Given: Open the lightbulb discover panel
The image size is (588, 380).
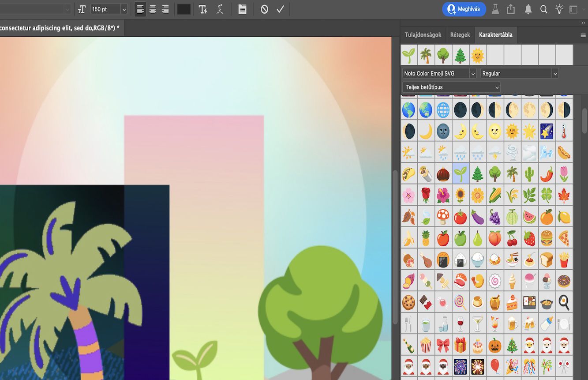Looking at the screenshot, I should point(559,9).
